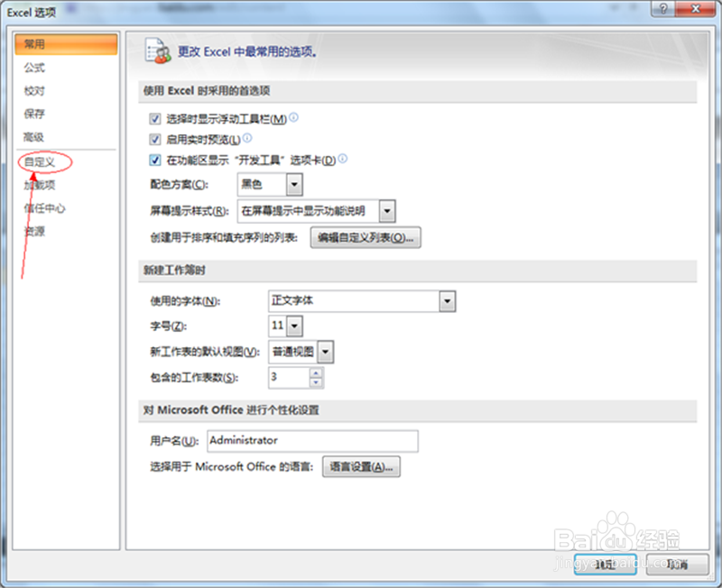Click 编辑自定义列表 button
Screen dimensions: 722x588
coord(366,237)
